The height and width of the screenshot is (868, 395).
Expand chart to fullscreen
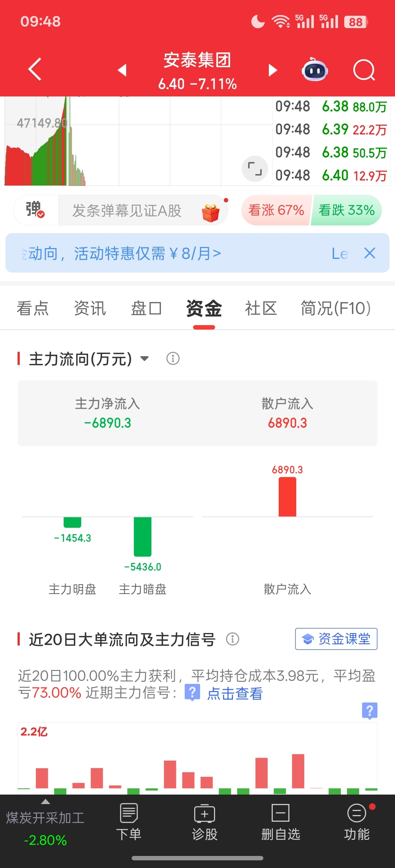(x=255, y=169)
